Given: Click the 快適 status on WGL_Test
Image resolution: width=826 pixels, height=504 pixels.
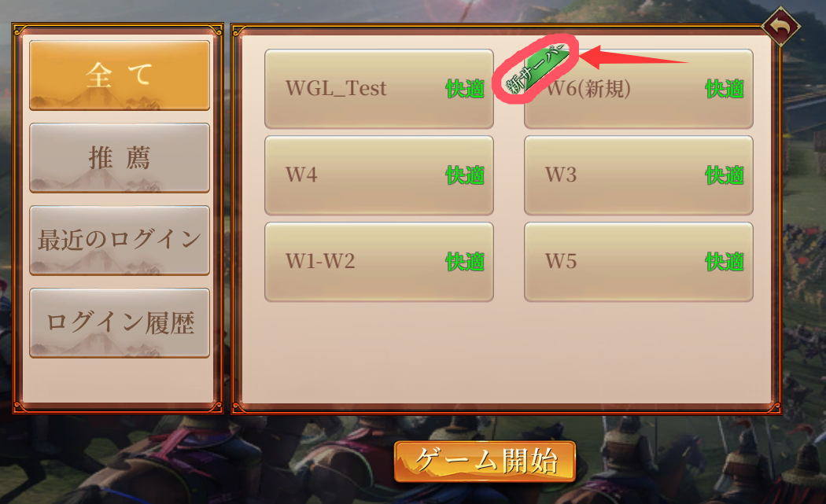Looking at the screenshot, I should (465, 89).
